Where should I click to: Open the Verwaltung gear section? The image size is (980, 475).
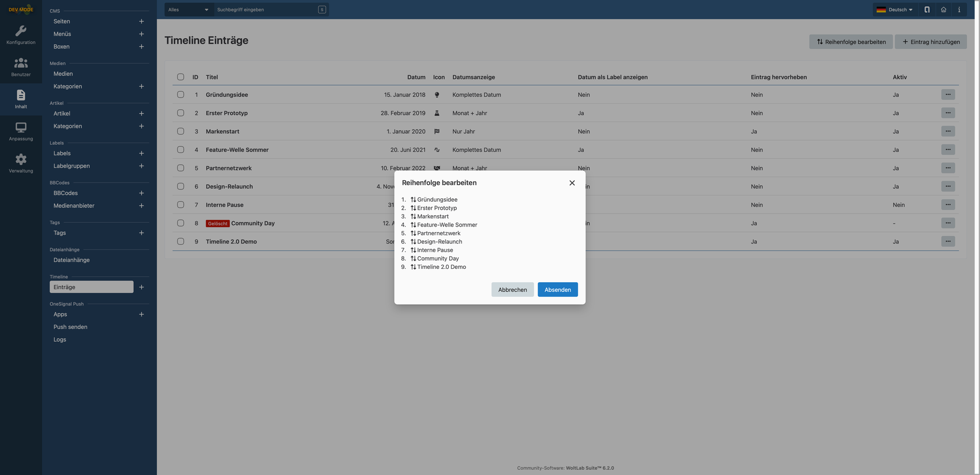point(21,163)
